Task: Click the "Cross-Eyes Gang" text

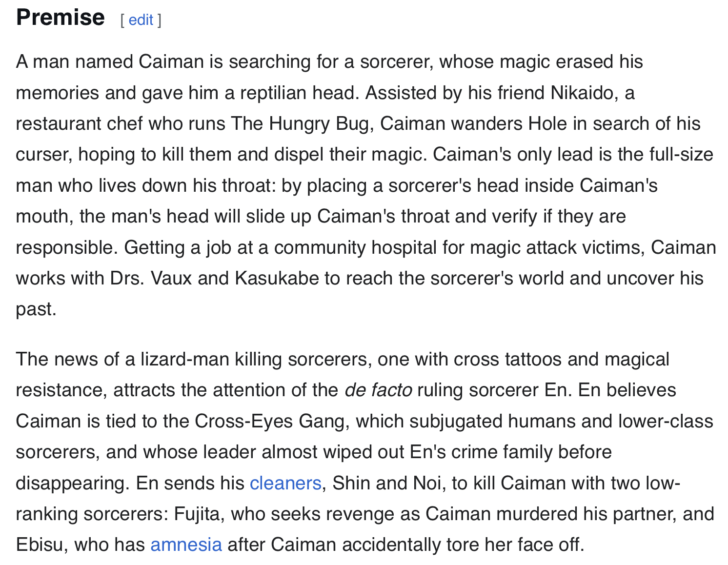Action: point(269,421)
